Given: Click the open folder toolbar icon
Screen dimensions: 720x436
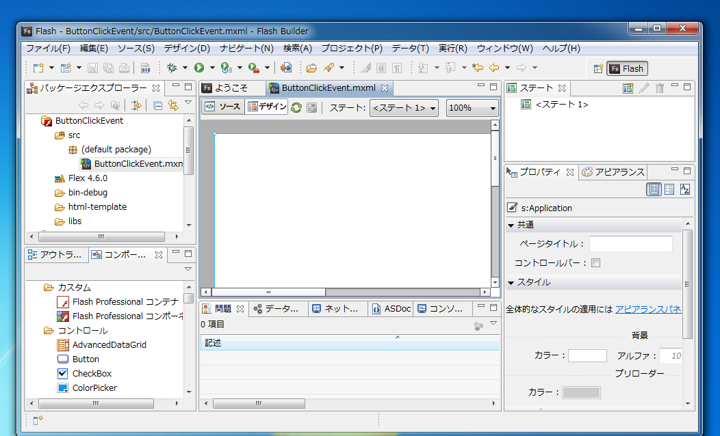Looking at the screenshot, I should click(312, 68).
